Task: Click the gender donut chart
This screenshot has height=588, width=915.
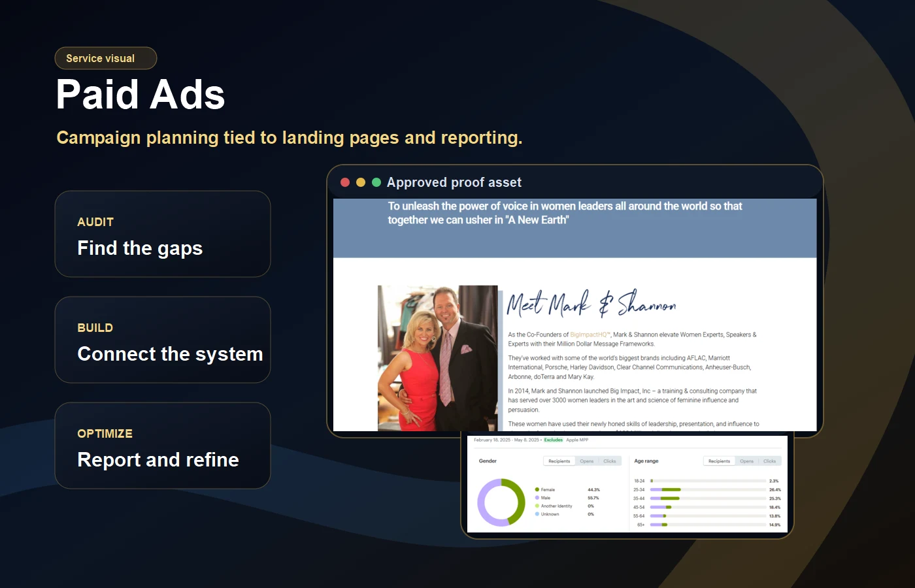Action: (x=501, y=502)
